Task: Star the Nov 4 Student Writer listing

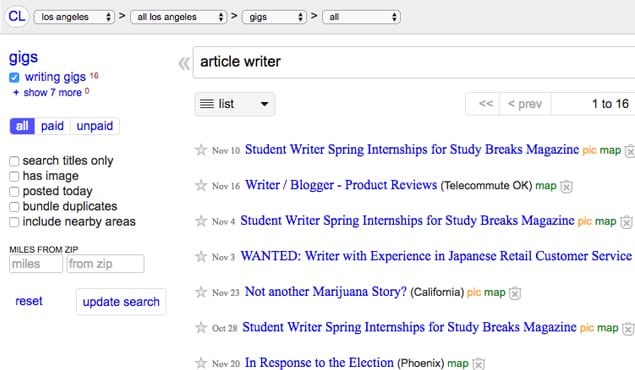Action: point(201,221)
